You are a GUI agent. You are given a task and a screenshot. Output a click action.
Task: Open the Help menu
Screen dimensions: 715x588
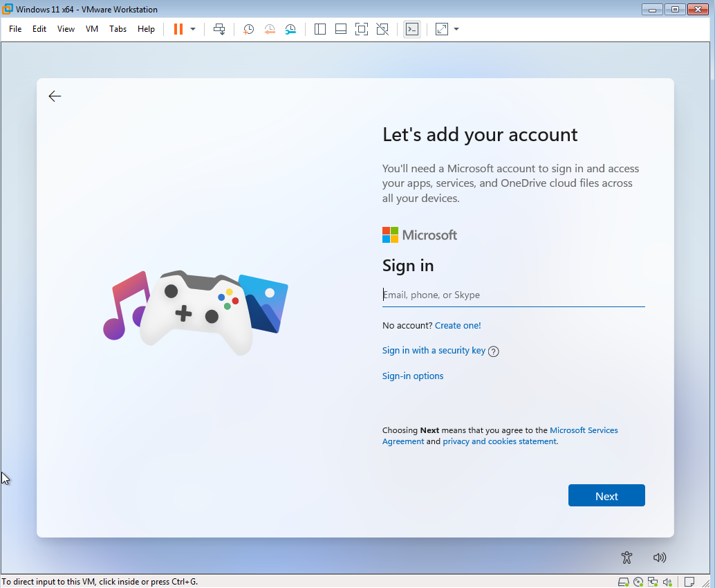point(146,29)
